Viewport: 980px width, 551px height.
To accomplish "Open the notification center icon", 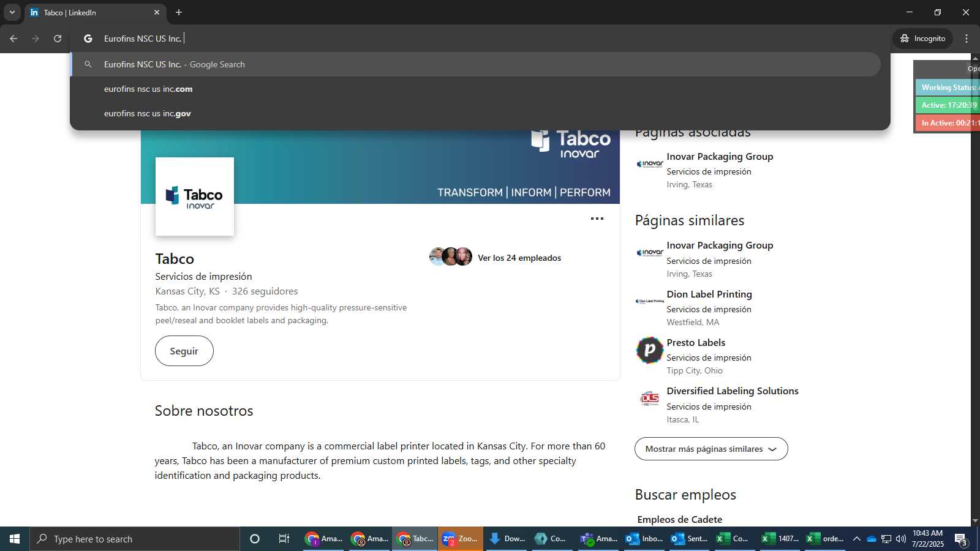I will tap(961, 539).
